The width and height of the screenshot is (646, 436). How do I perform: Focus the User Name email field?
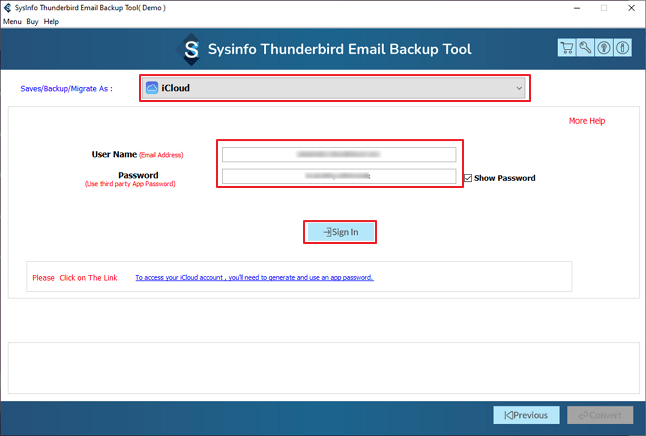click(x=338, y=154)
